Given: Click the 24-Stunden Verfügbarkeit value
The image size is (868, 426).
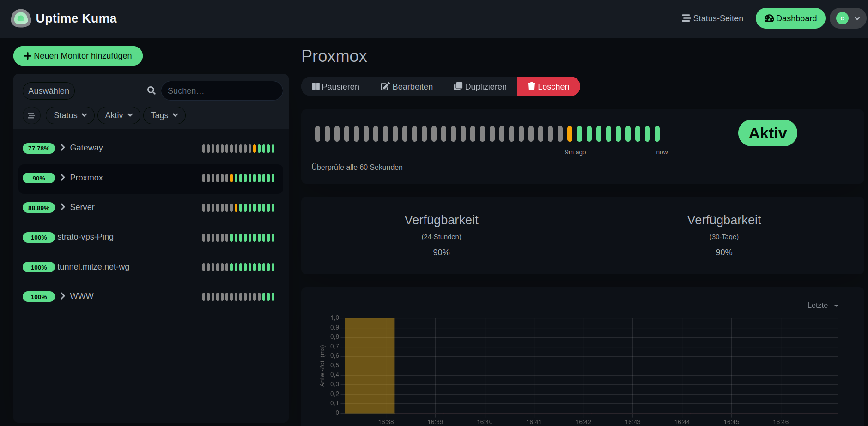Looking at the screenshot, I should (x=441, y=252).
